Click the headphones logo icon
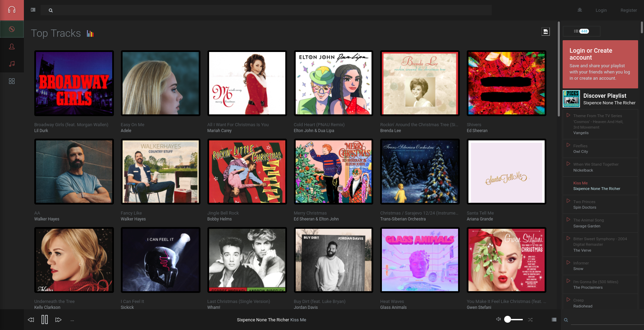Viewport: 644px width, 330px height. point(12,10)
